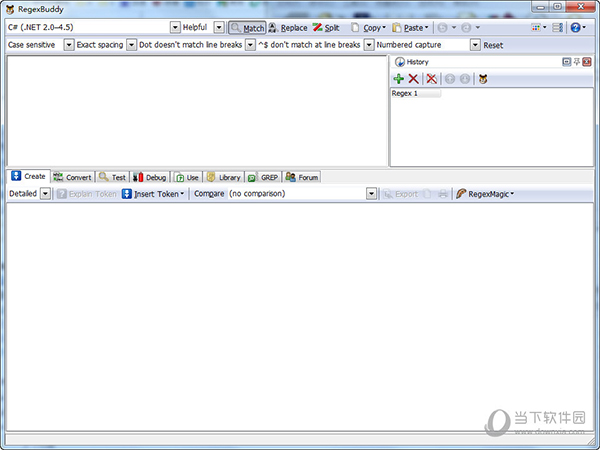Minimize the RegexBuddy window
Screen dimensions: 600x450
[541, 7]
